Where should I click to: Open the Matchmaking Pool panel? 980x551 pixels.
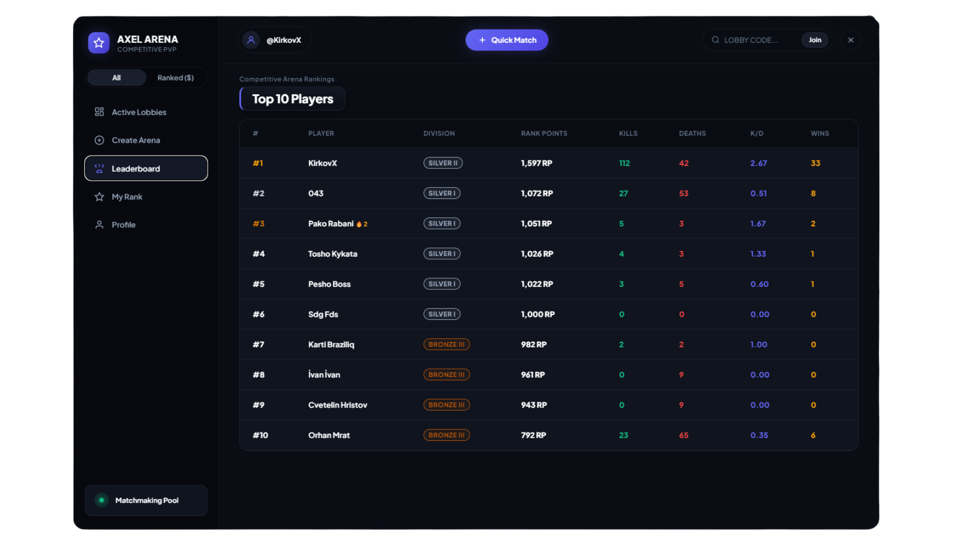pos(146,500)
